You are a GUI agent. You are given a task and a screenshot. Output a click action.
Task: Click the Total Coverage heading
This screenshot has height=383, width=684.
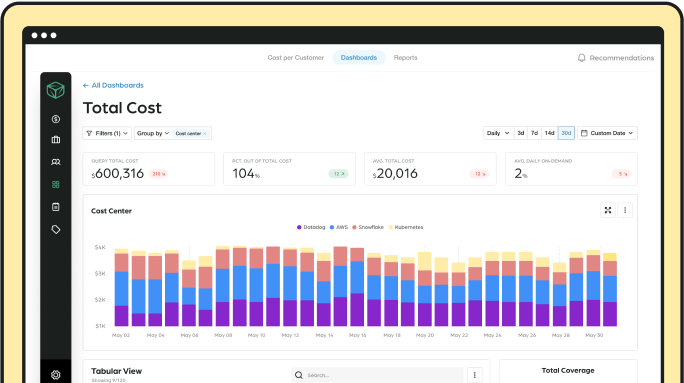pyautogui.click(x=568, y=370)
